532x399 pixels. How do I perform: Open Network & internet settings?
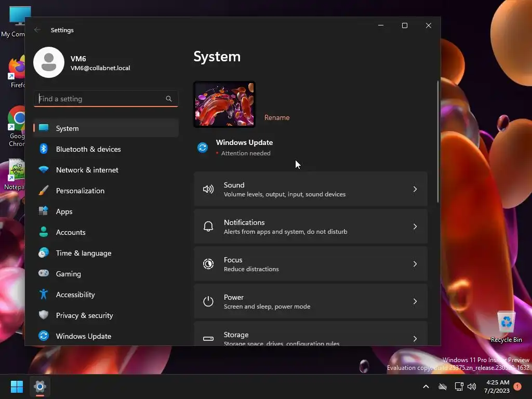pyautogui.click(x=106, y=170)
